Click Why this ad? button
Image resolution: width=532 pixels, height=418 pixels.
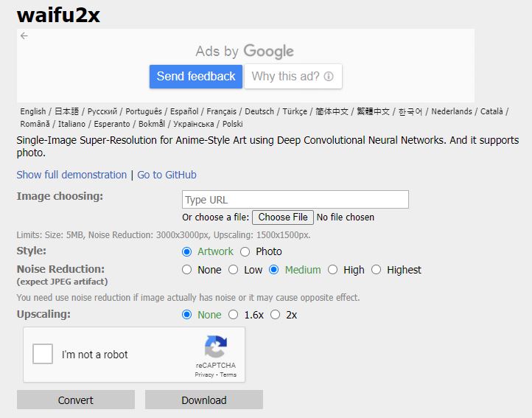coord(293,77)
